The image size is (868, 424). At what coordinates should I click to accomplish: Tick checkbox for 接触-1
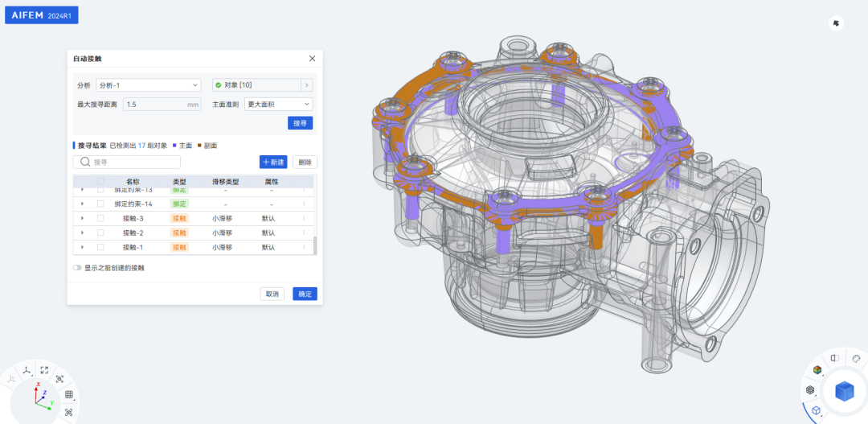[100, 247]
